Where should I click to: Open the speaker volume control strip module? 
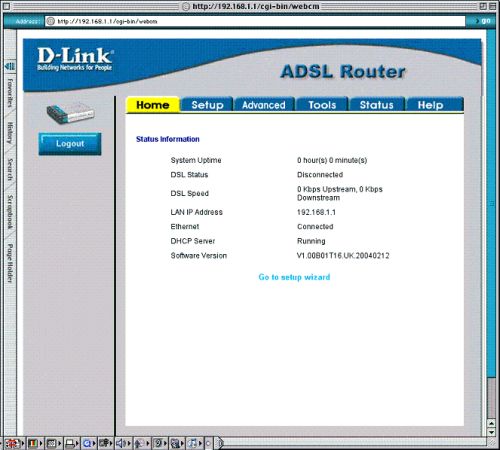click(123, 443)
